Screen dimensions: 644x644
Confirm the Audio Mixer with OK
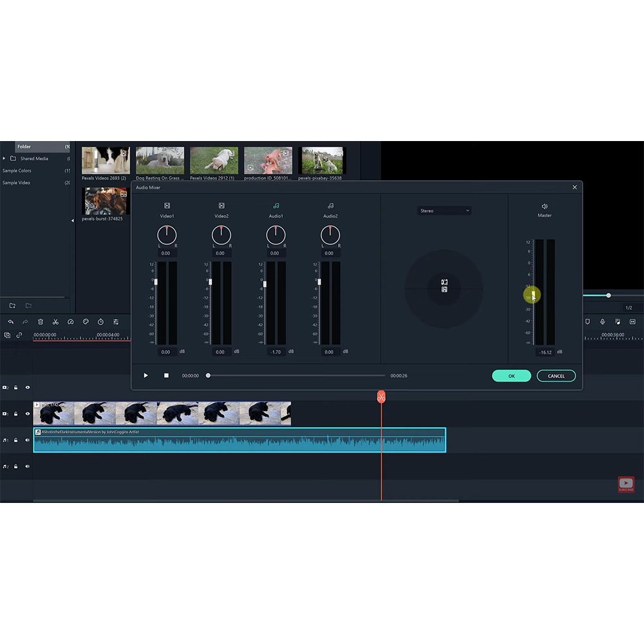click(511, 376)
